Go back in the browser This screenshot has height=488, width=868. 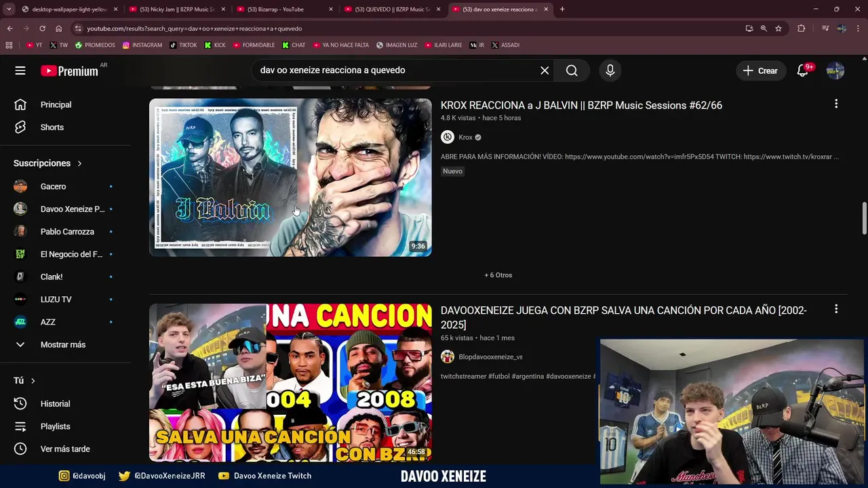[x=9, y=28]
